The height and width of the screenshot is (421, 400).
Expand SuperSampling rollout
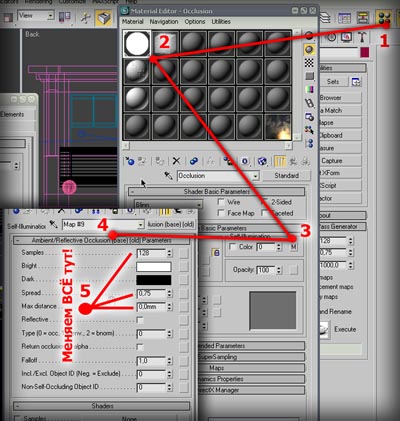pos(252,357)
